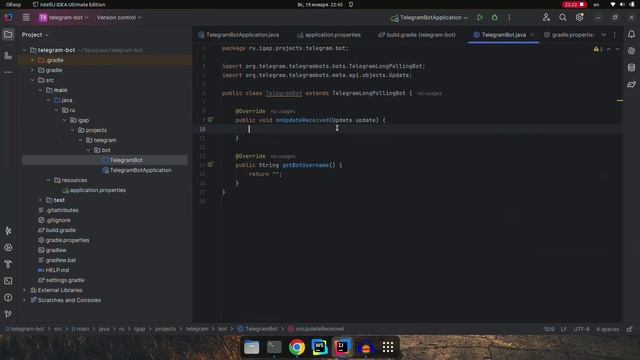Switch to application.properties tab
640x360 pixels.
(329, 35)
